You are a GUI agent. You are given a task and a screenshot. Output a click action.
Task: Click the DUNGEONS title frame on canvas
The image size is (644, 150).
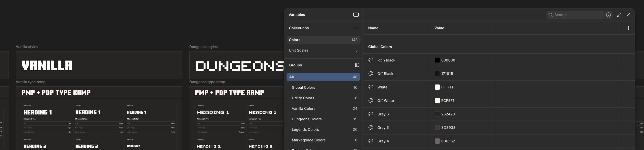[237, 65]
